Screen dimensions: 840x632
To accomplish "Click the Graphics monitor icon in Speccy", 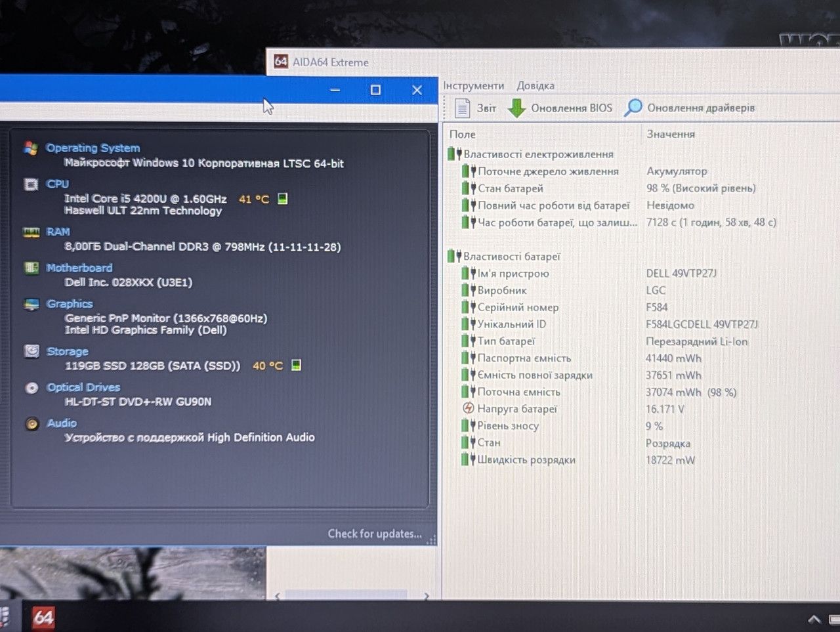I will [31, 304].
